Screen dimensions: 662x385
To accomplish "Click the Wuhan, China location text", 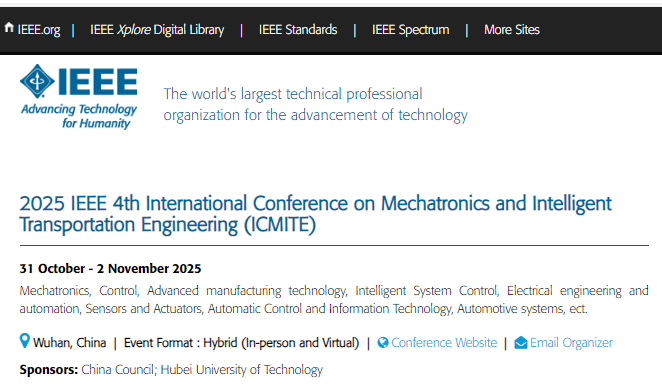I will [x=70, y=343].
